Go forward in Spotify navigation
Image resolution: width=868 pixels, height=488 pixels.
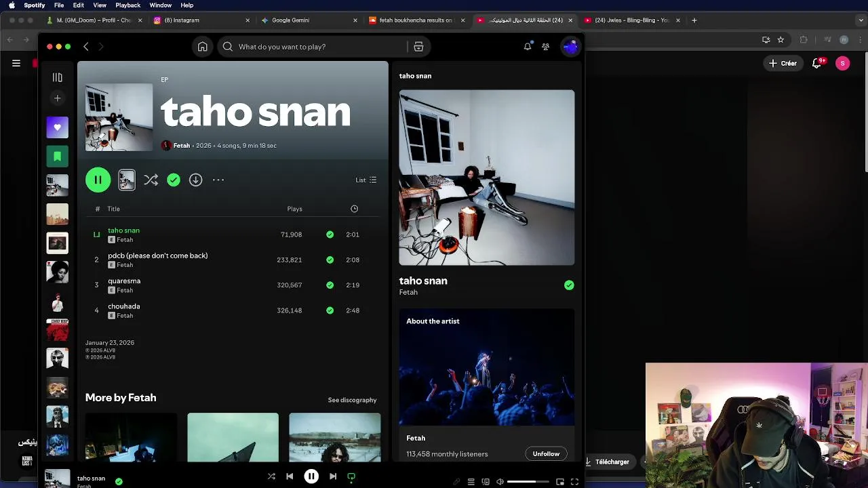(101, 47)
